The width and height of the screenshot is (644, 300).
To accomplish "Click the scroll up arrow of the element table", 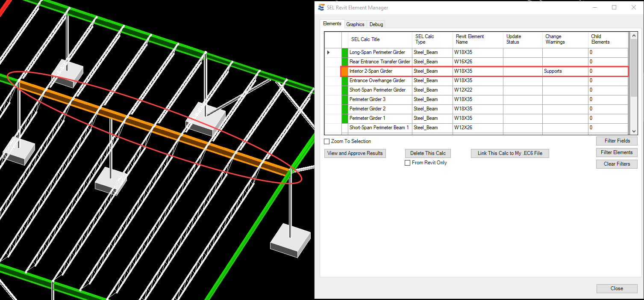I will pyautogui.click(x=634, y=36).
